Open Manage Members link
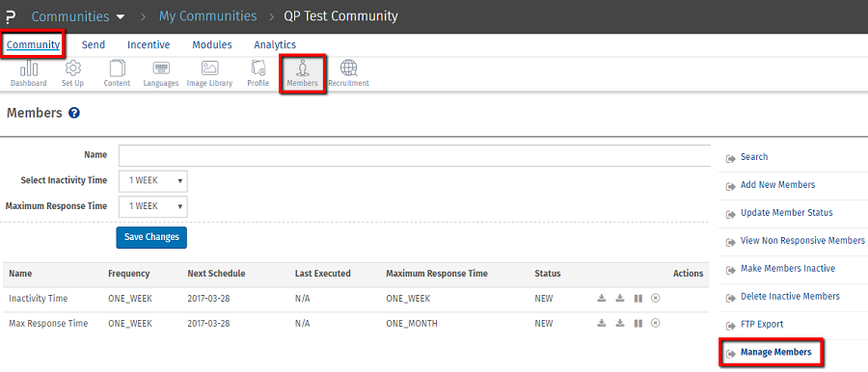 (x=776, y=352)
